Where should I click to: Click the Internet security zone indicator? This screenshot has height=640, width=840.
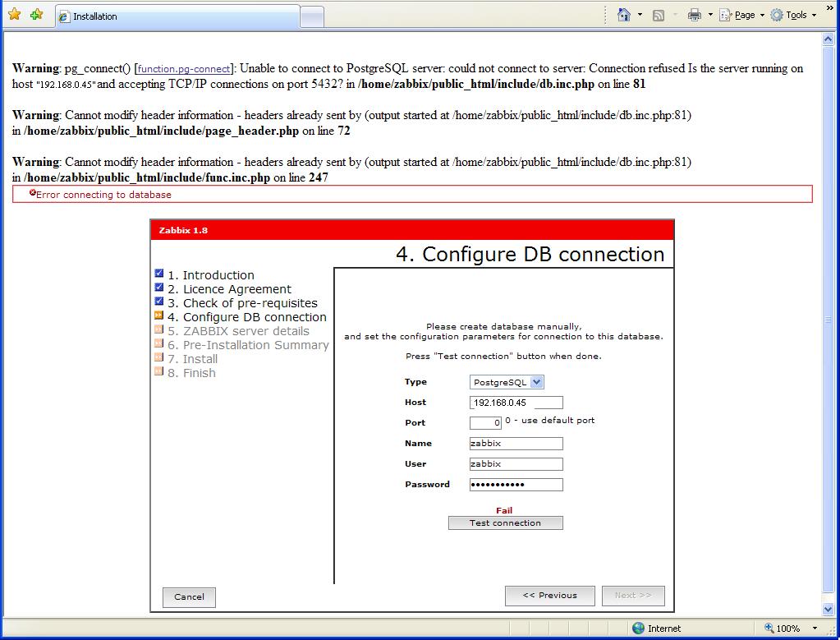click(x=656, y=628)
